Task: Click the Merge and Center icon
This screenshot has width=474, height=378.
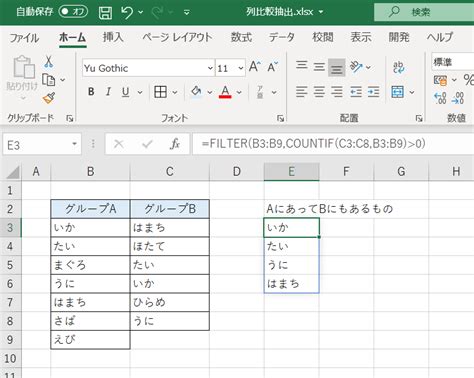Action: click(x=398, y=92)
